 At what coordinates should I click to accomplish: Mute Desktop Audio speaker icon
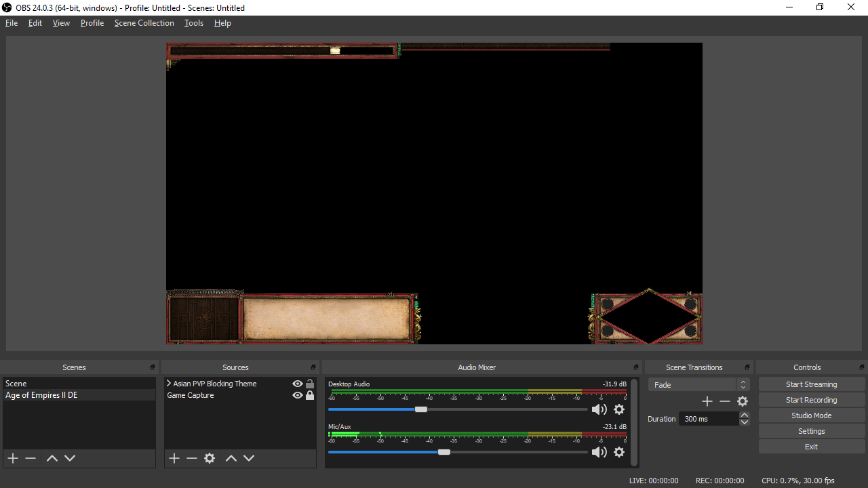click(599, 409)
